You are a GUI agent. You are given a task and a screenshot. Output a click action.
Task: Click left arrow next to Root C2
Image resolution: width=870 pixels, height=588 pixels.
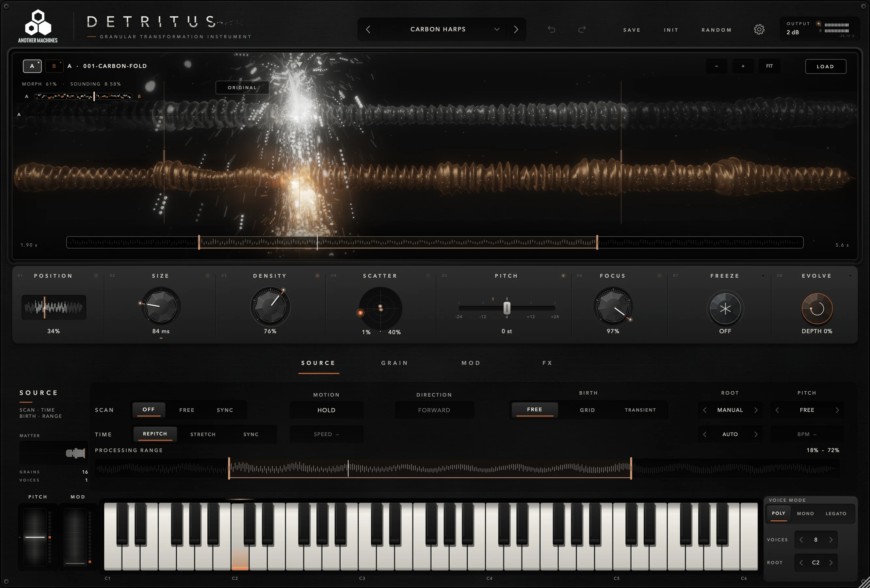pos(801,563)
